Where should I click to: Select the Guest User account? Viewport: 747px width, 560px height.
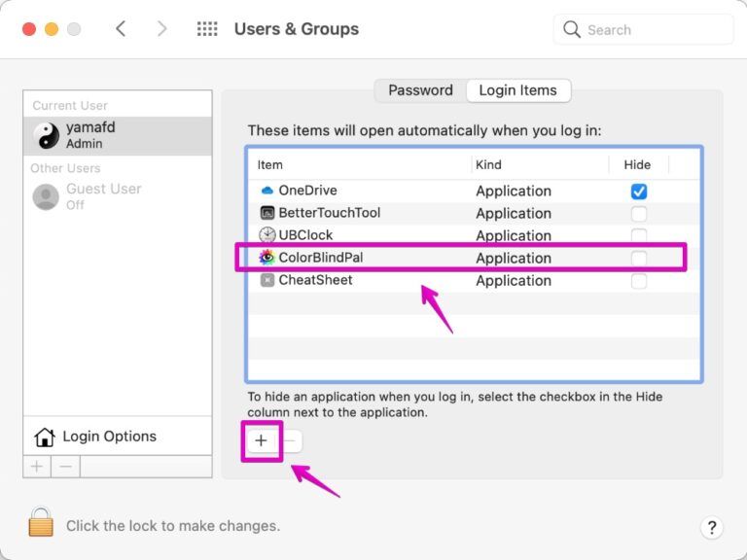pyautogui.click(x=103, y=196)
